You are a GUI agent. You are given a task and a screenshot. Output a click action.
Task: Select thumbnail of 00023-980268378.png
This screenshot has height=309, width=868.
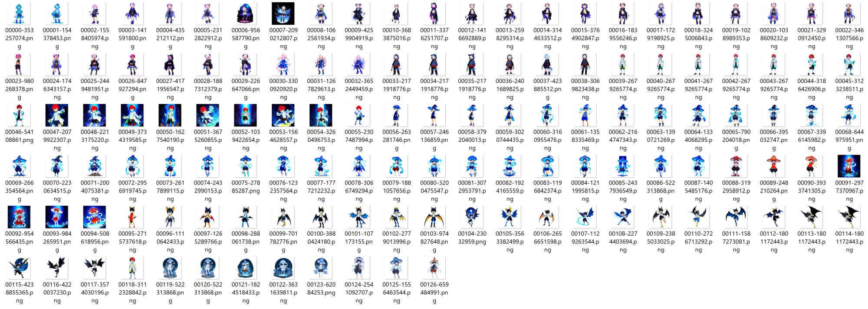(20, 64)
